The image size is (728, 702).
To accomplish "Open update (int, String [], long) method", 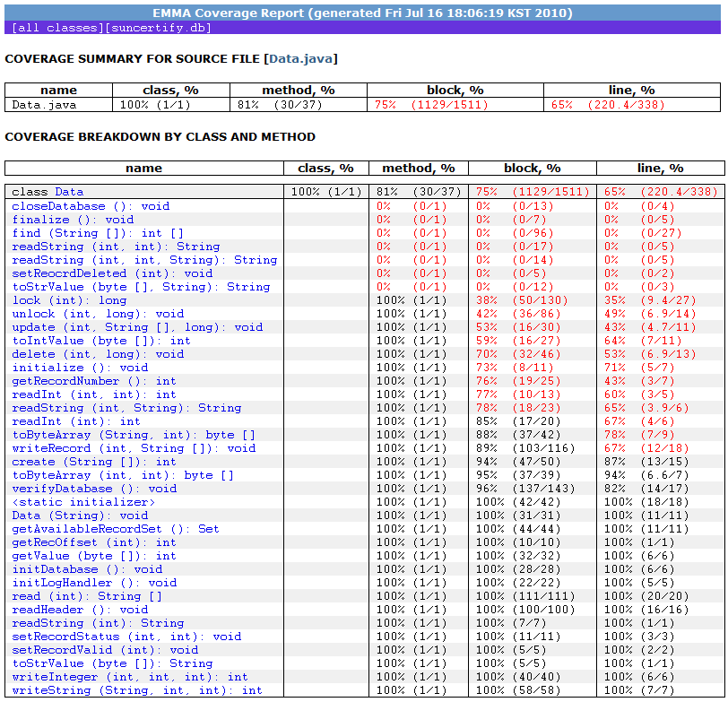I will (x=136, y=327).
